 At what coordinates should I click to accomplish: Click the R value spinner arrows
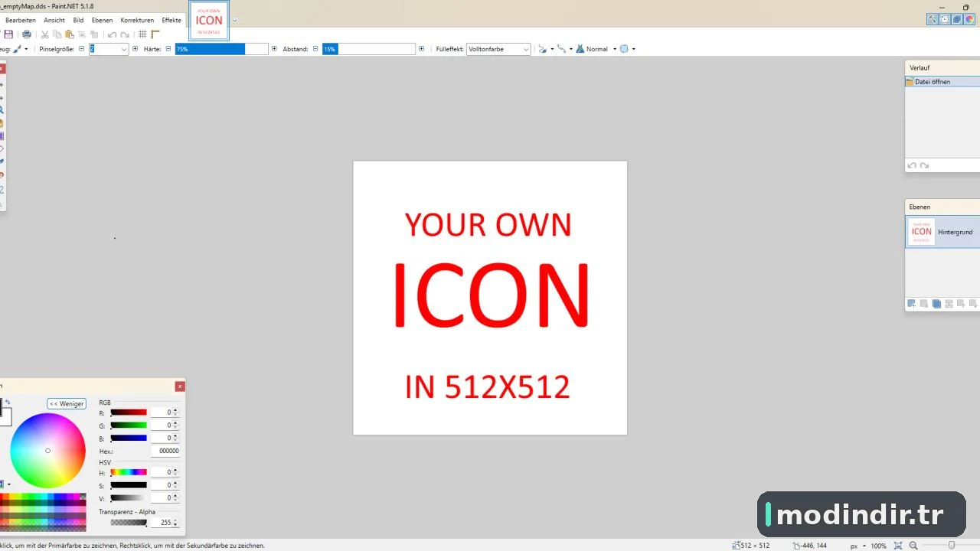(x=176, y=412)
